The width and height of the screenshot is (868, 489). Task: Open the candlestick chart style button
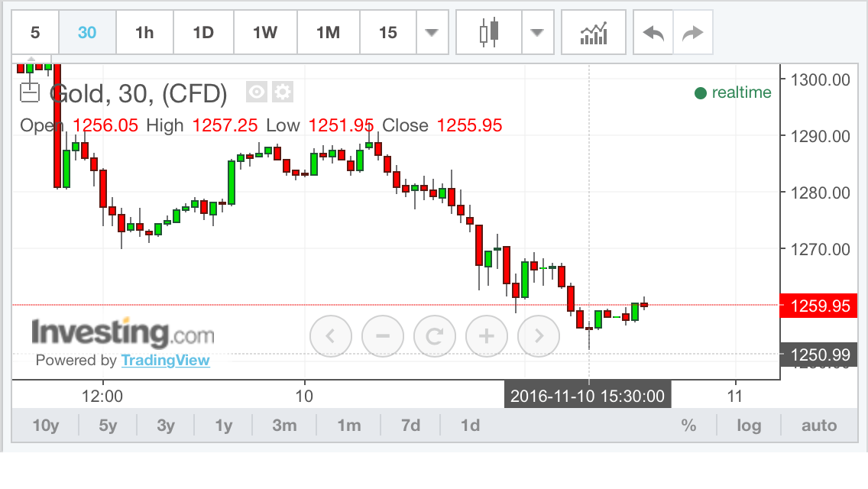(488, 33)
